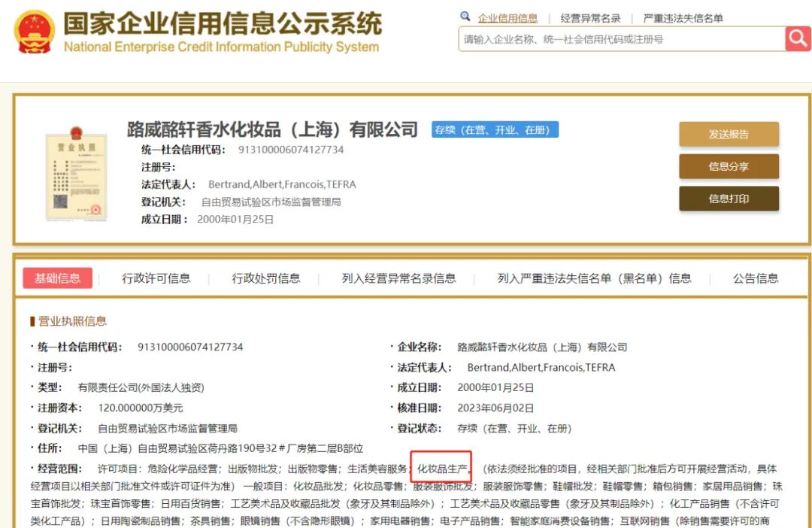Click the 注册资本 value 120.000000万美元
This screenshot has width=812, height=528.
(141, 408)
